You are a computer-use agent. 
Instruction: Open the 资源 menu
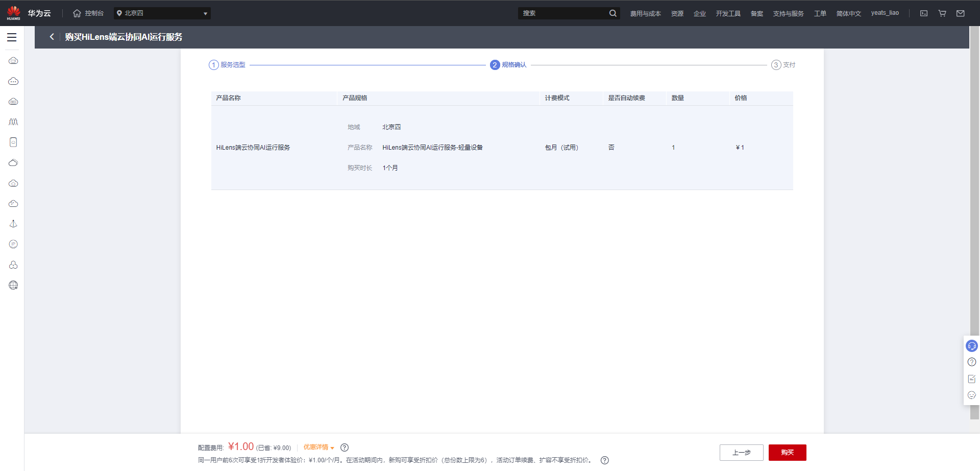[677, 13]
